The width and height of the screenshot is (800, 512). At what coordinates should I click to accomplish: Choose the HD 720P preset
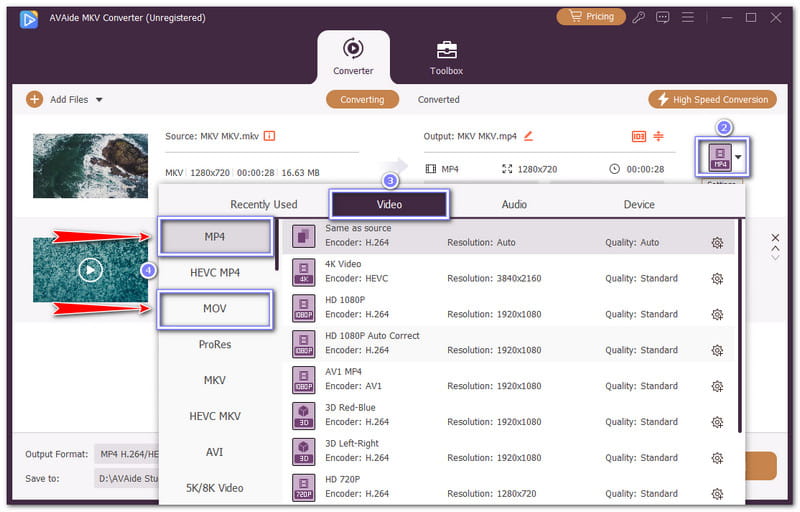(x=508, y=487)
